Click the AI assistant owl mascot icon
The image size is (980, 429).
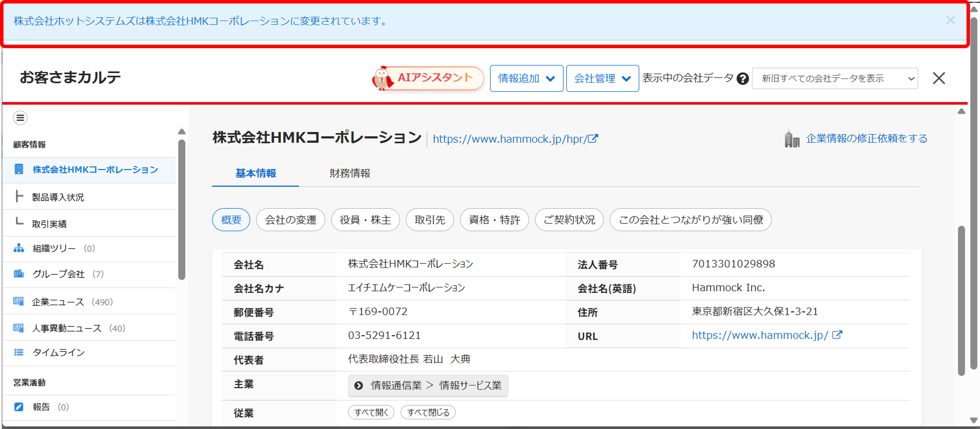click(x=382, y=79)
